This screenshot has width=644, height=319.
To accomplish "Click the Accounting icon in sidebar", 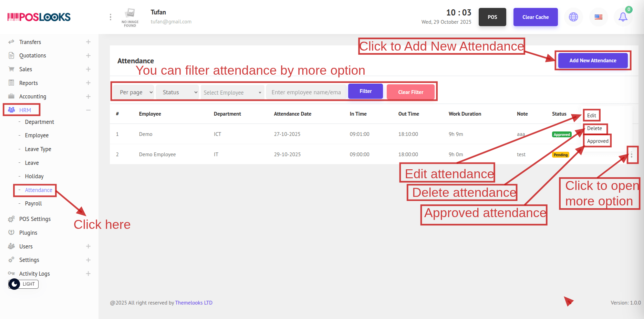I will coord(11,96).
